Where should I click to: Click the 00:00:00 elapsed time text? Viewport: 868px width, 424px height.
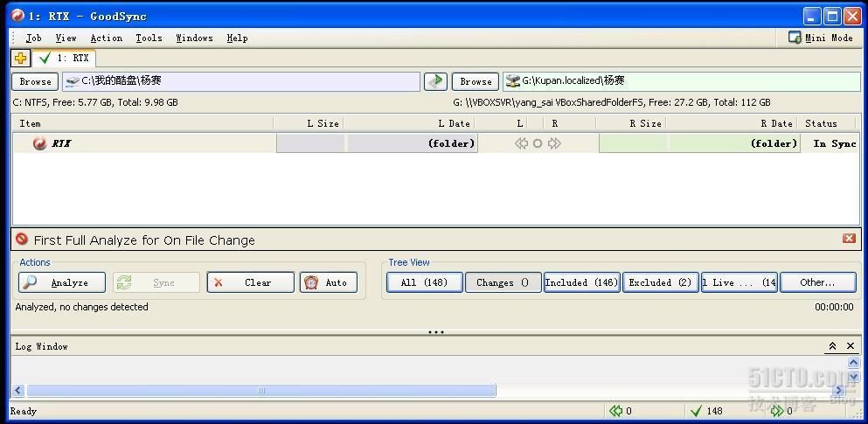tap(834, 307)
